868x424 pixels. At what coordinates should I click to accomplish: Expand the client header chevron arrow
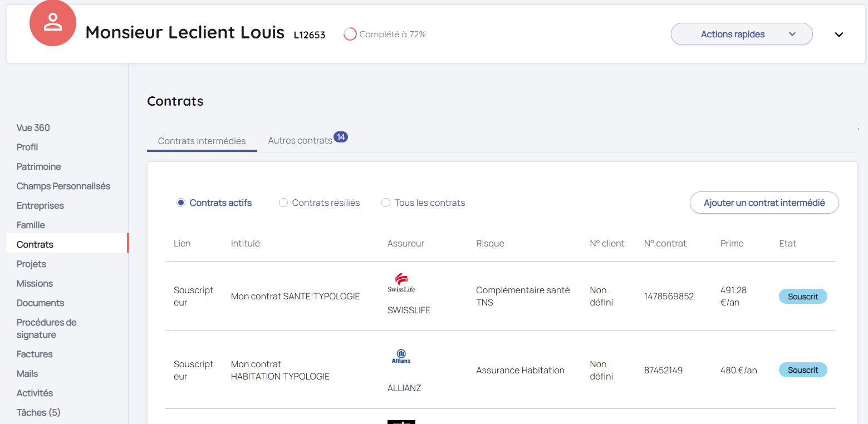click(838, 34)
